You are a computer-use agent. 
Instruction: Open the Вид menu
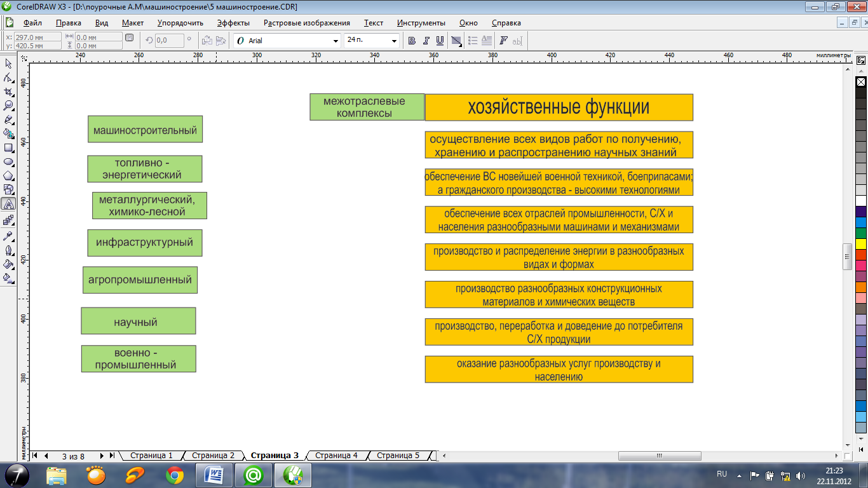102,23
